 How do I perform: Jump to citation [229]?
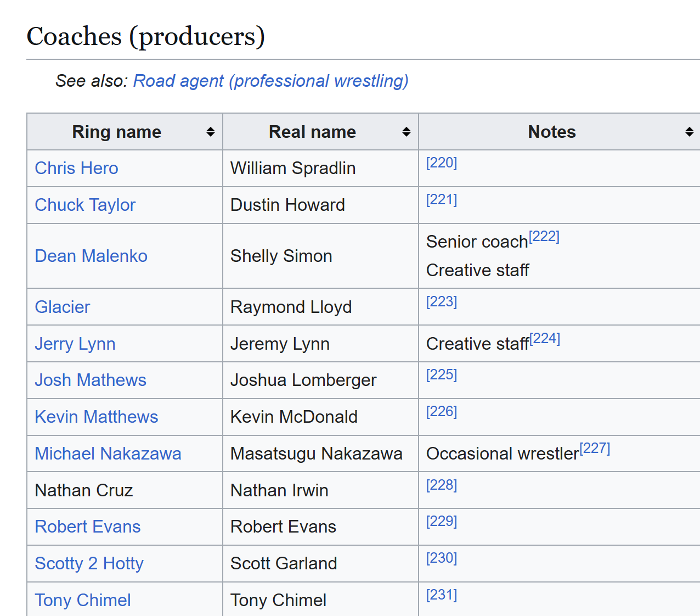tap(442, 521)
